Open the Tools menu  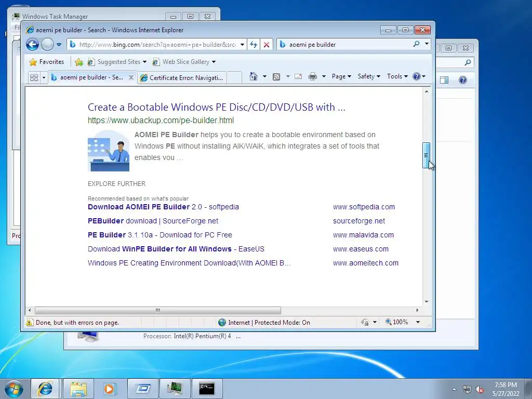pos(397,76)
